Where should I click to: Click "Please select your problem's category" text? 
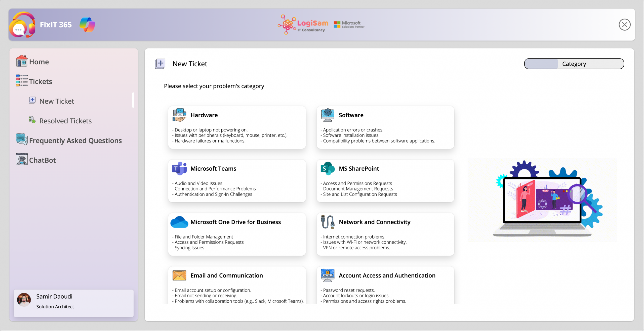(x=214, y=86)
